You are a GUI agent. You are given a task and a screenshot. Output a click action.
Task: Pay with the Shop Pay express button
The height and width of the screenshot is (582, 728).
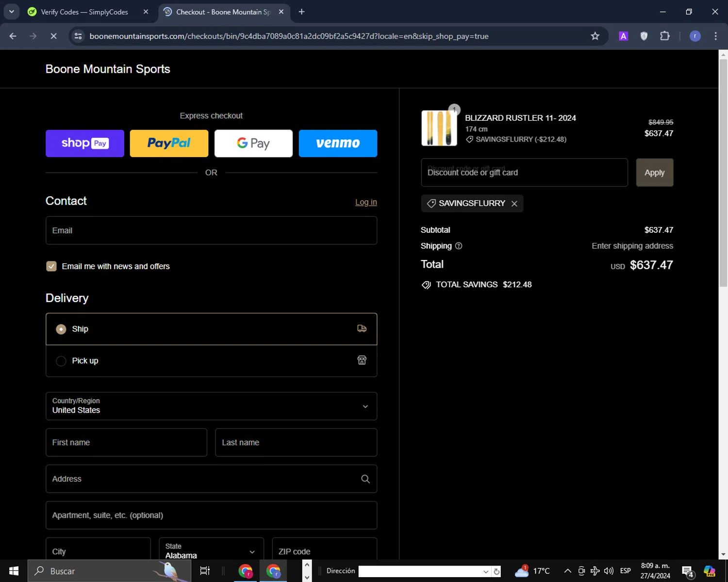[x=85, y=143]
